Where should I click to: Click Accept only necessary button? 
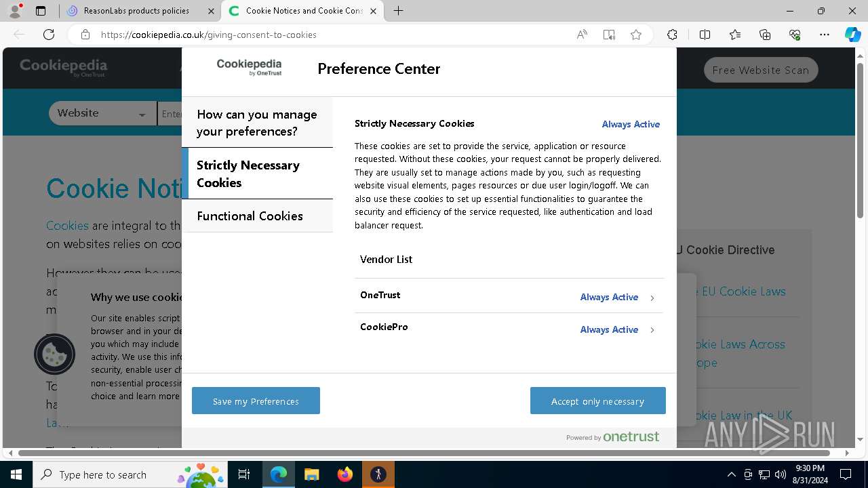597,401
